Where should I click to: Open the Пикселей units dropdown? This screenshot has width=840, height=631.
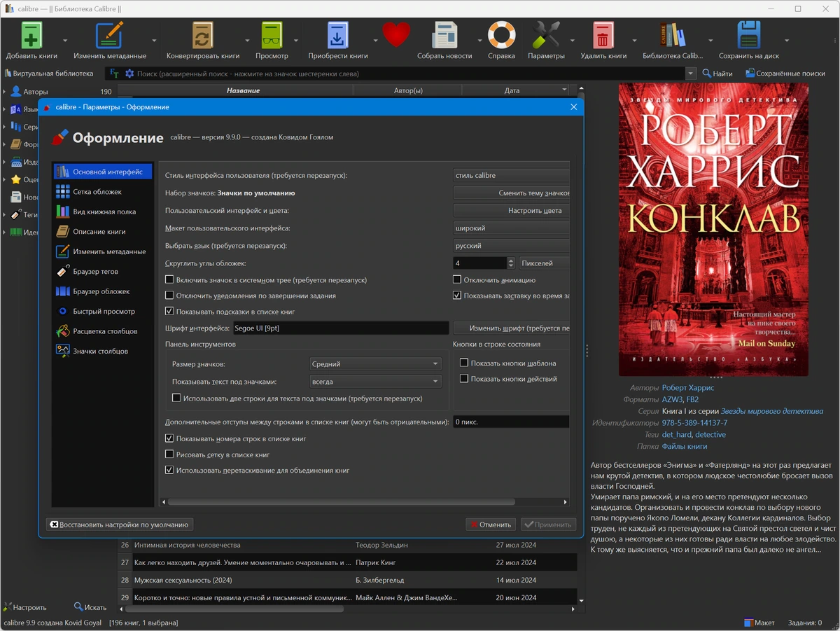545,263
